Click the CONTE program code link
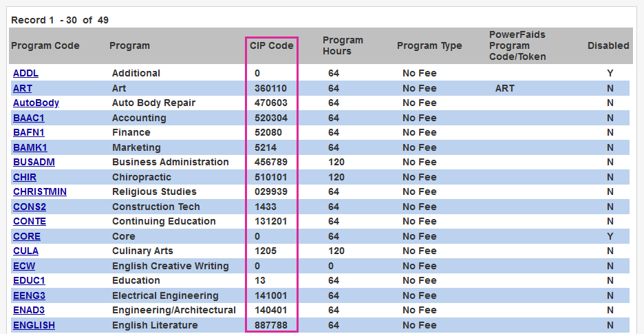The height and width of the screenshot is (334, 644). click(30, 221)
